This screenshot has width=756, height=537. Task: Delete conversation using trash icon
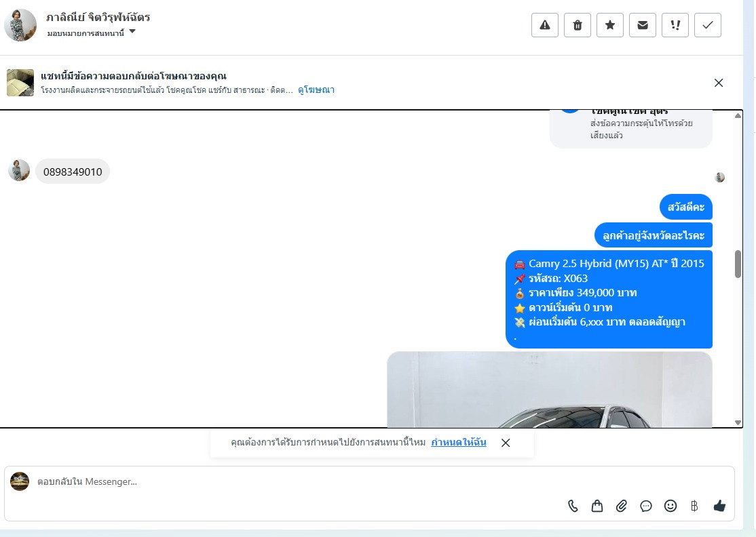tap(577, 25)
